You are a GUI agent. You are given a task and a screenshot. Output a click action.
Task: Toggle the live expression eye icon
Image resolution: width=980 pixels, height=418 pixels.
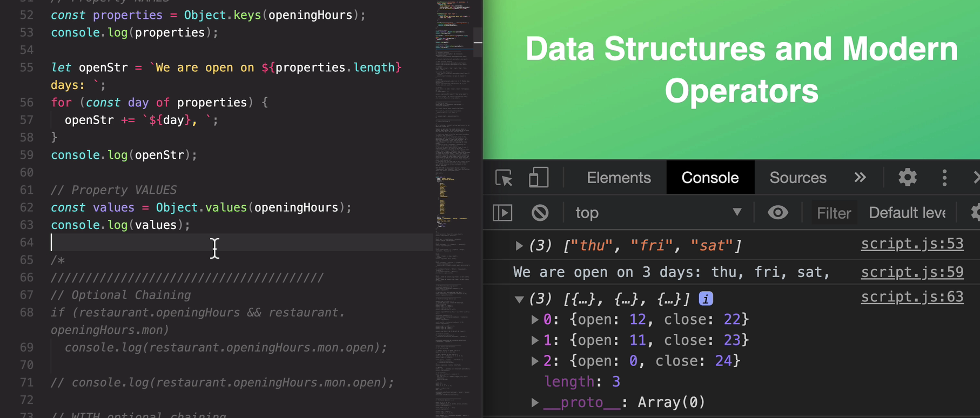pyautogui.click(x=777, y=213)
